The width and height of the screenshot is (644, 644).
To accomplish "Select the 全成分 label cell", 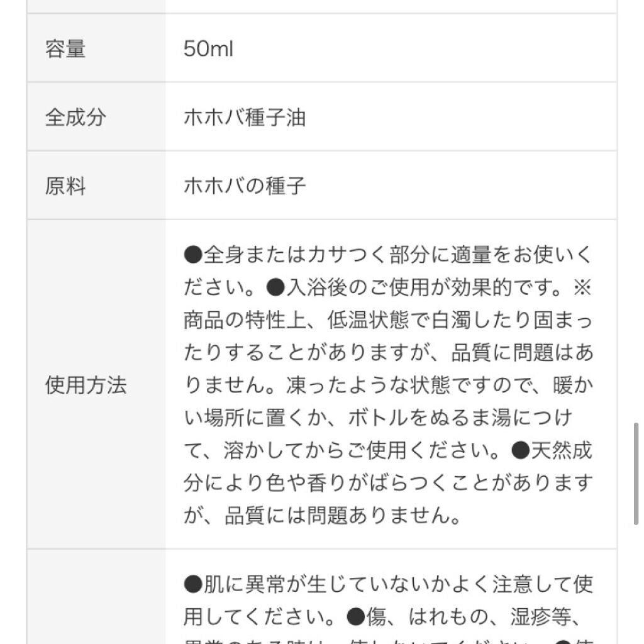I will pyautogui.click(x=75, y=117).
